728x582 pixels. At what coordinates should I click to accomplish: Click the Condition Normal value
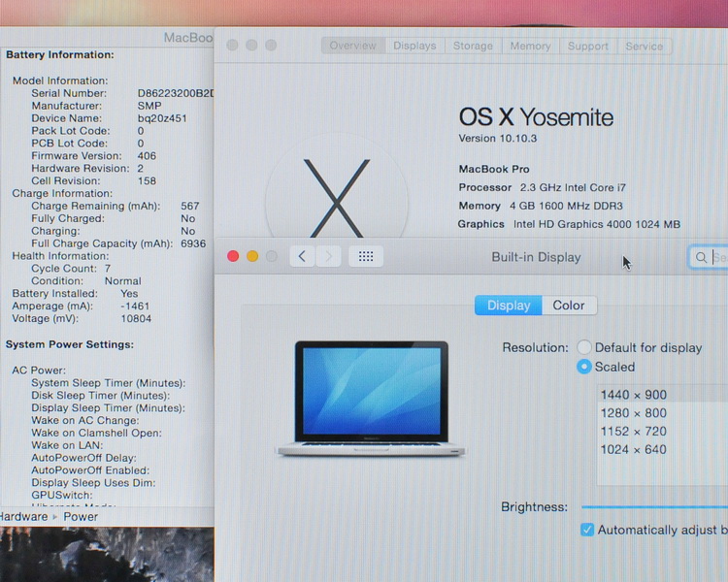click(122, 281)
